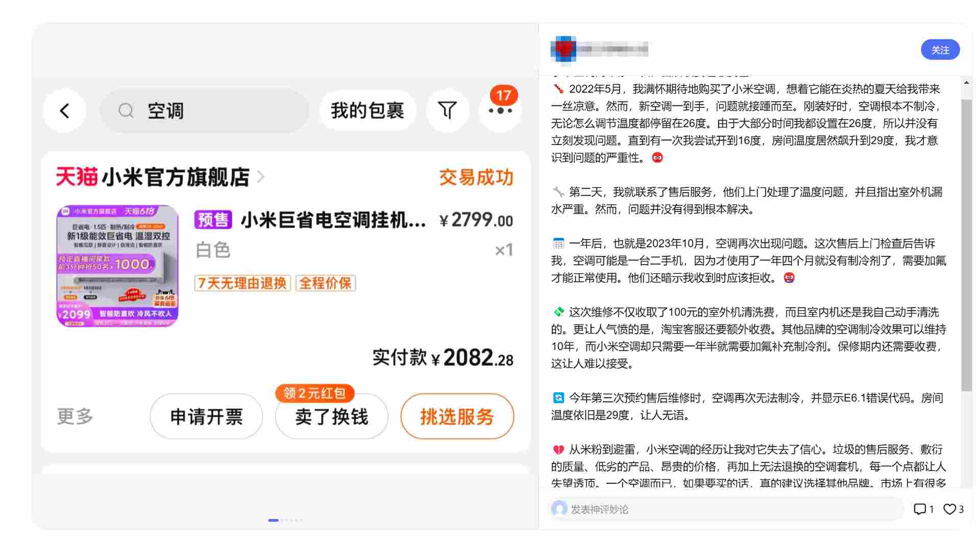Click the 发表神评妙论 comment field
980x542 pixels.
click(664, 509)
